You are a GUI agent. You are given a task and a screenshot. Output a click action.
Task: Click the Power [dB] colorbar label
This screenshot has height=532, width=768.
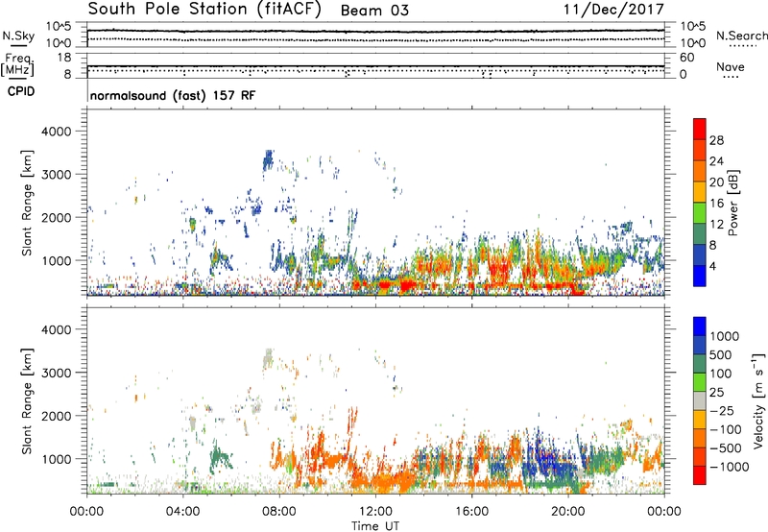pos(733,203)
